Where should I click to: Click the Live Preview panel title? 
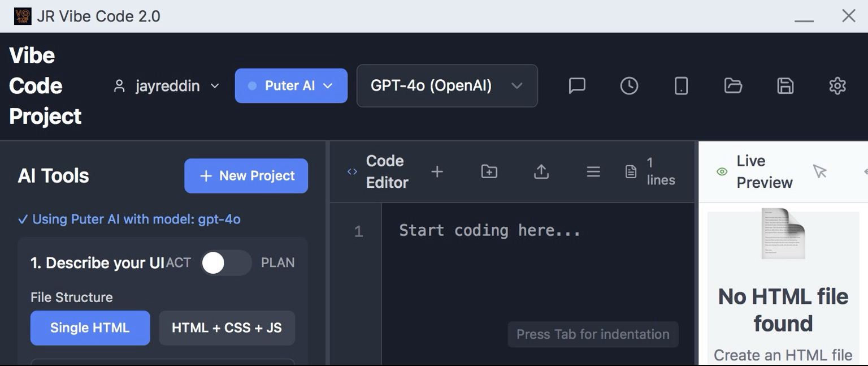tap(765, 171)
